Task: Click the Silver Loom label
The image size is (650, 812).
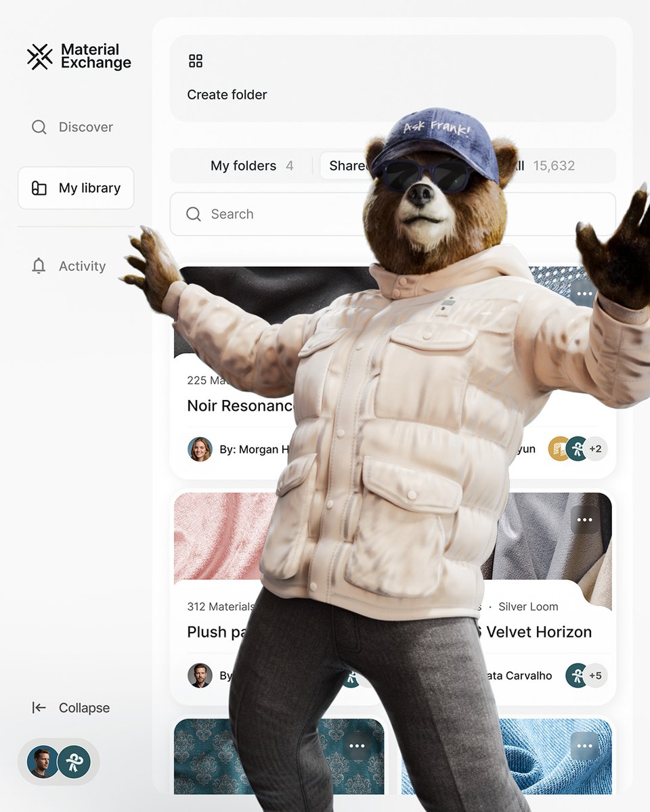Action: point(528,606)
